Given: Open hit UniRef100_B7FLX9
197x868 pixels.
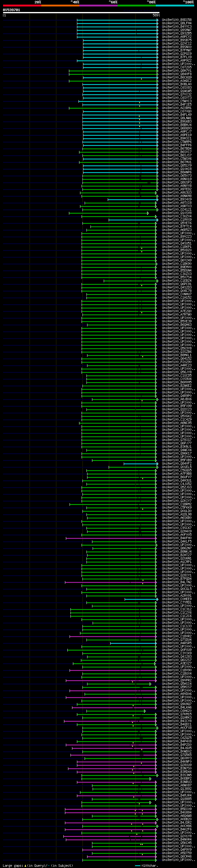Looking at the screenshot, I should [177, 57].
